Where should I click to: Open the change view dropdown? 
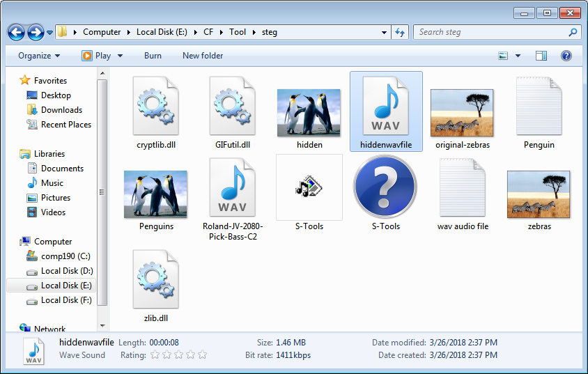point(518,56)
